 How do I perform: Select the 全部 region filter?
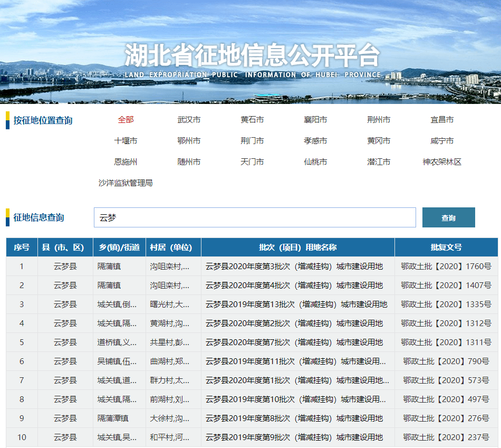126,120
